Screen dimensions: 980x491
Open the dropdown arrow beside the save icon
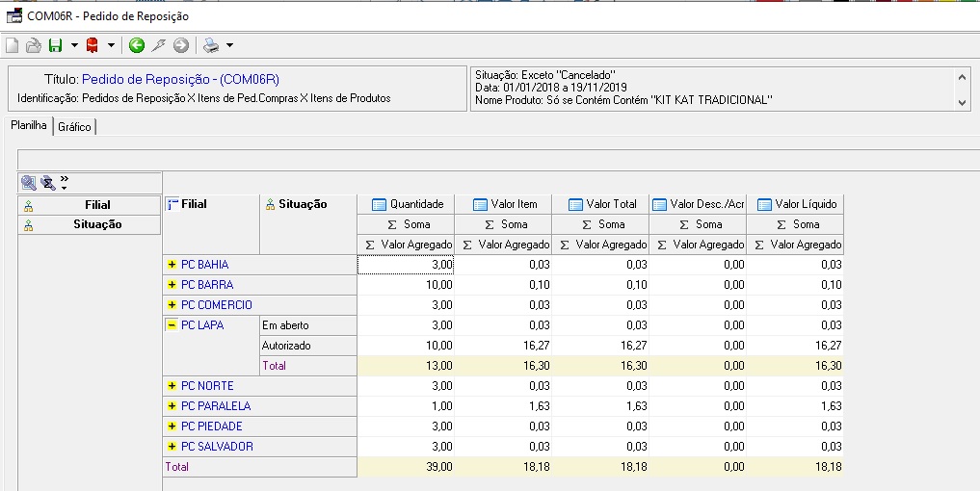[74, 45]
